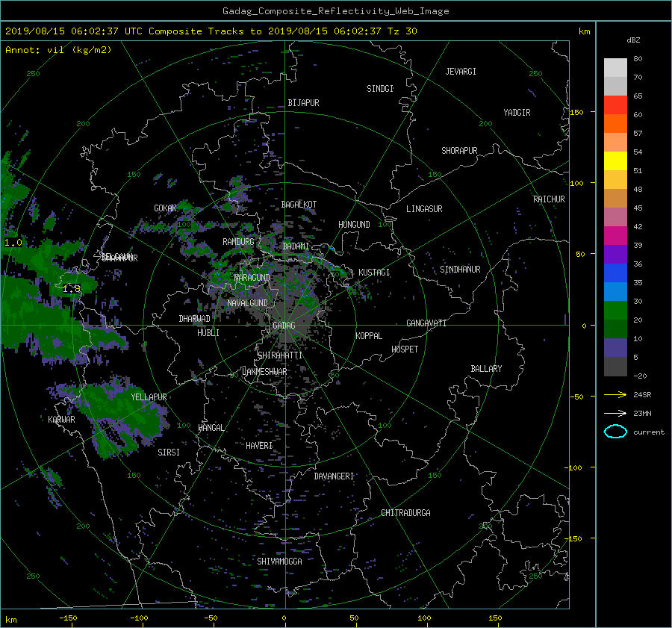Click the KUSTAGI city label
Screen dimensions: 672x628
point(374,273)
